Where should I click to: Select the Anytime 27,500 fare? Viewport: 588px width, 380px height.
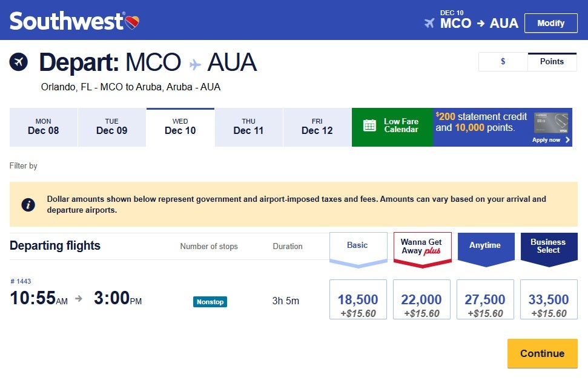point(485,299)
